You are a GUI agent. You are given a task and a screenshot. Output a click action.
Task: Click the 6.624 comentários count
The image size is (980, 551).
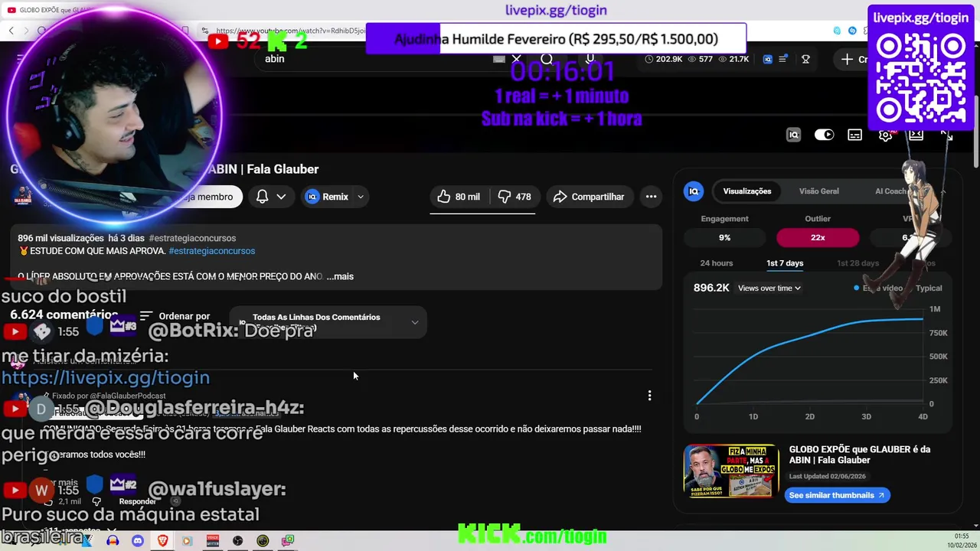(x=63, y=315)
